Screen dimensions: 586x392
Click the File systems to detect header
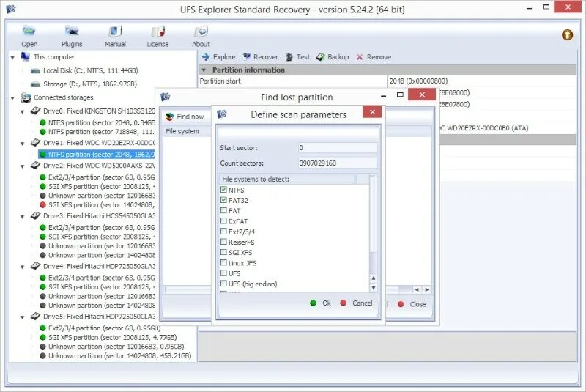click(287, 179)
